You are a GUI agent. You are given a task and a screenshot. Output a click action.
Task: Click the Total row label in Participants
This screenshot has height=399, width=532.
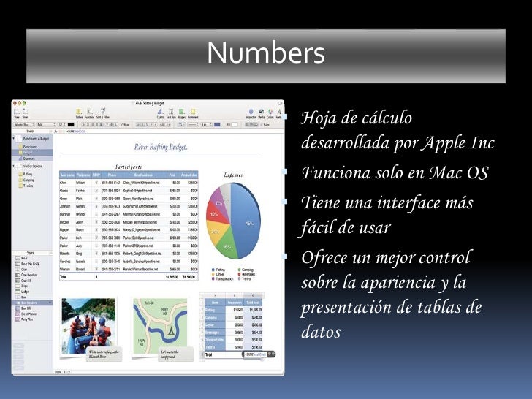click(64, 277)
